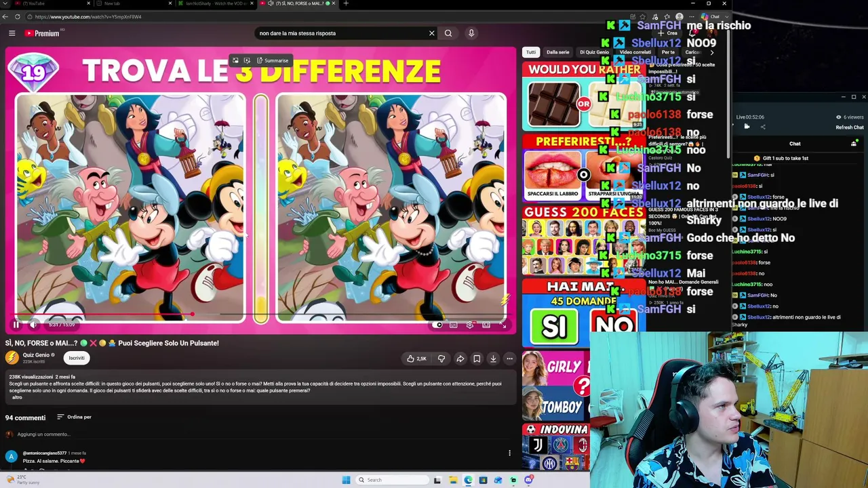This screenshot has height=488, width=868.
Task: Toggle the Iscriviti subscribe button
Action: [77, 358]
